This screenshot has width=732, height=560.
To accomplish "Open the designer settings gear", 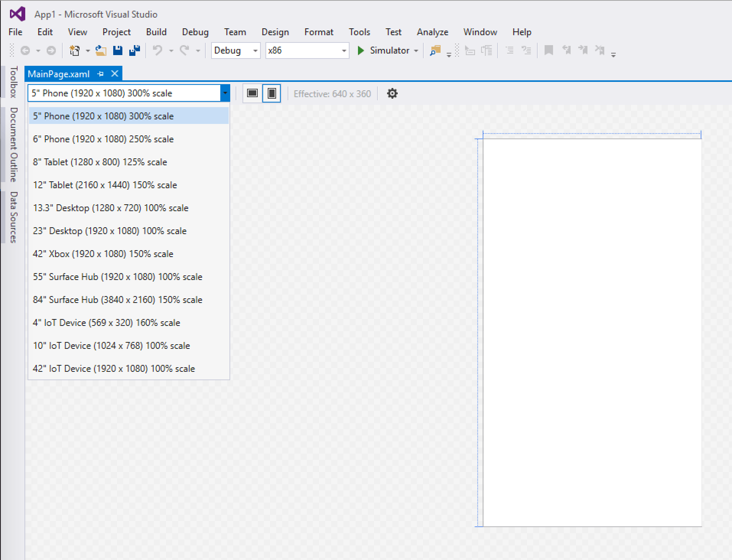I will click(392, 93).
